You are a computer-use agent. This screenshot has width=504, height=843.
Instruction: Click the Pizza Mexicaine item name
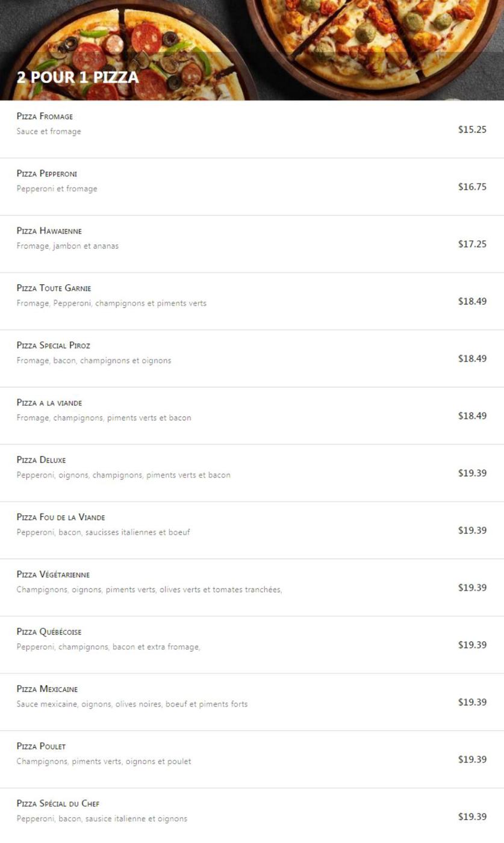pos(47,688)
